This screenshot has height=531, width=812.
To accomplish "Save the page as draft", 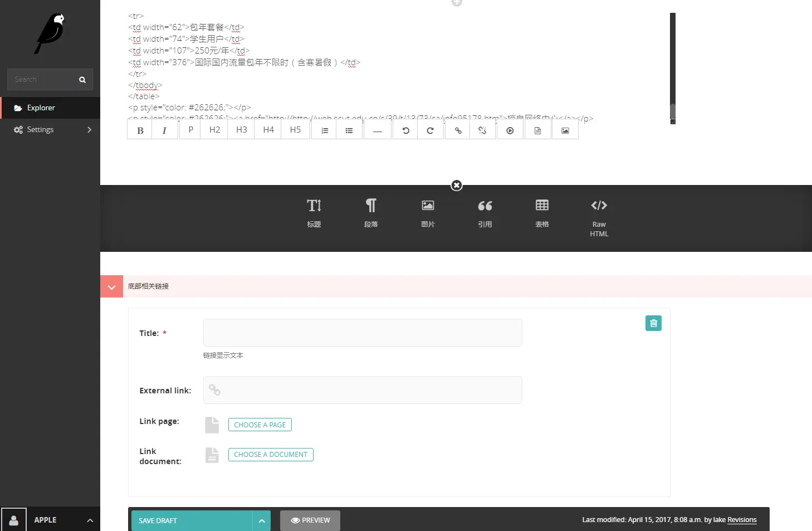I will [192, 520].
